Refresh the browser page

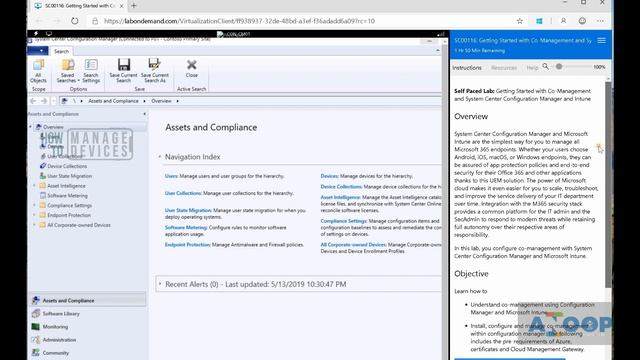tap(75, 21)
